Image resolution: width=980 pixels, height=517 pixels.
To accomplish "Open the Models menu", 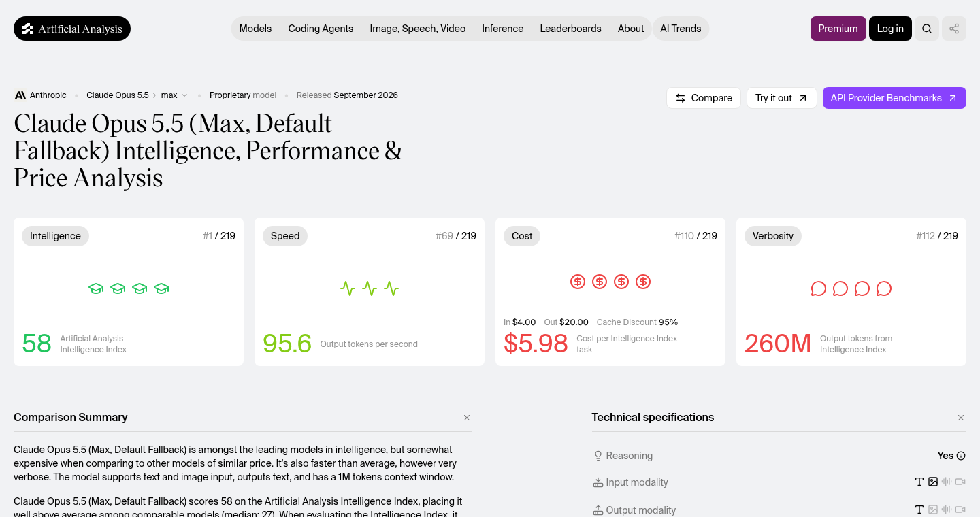I will pos(255,29).
